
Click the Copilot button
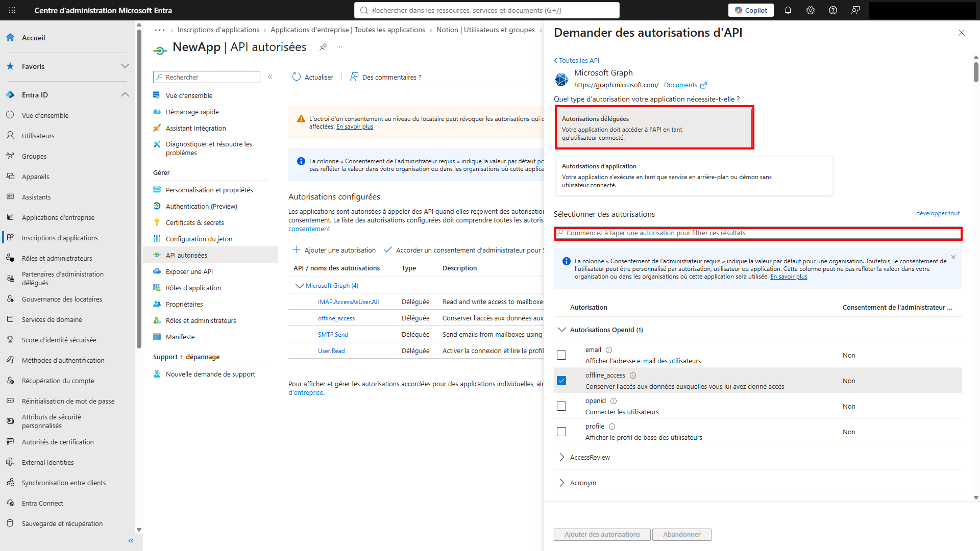tap(751, 10)
